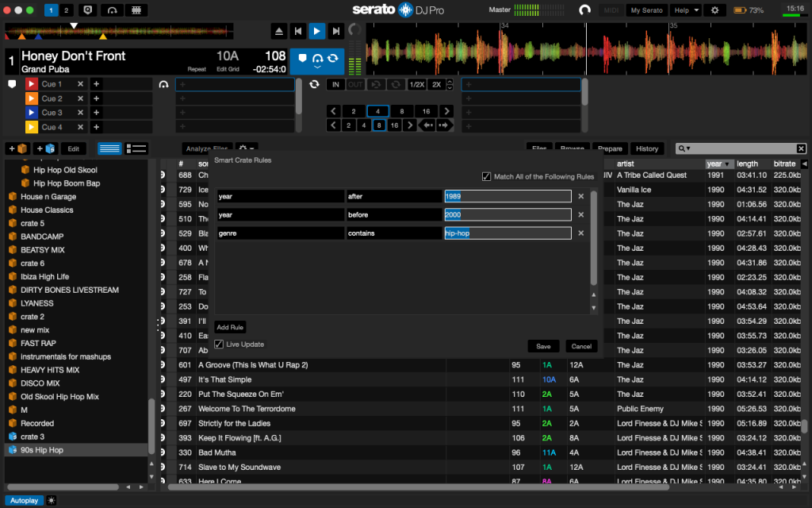Open the 'after' comparison dropdown
812x508 pixels.
tap(394, 197)
